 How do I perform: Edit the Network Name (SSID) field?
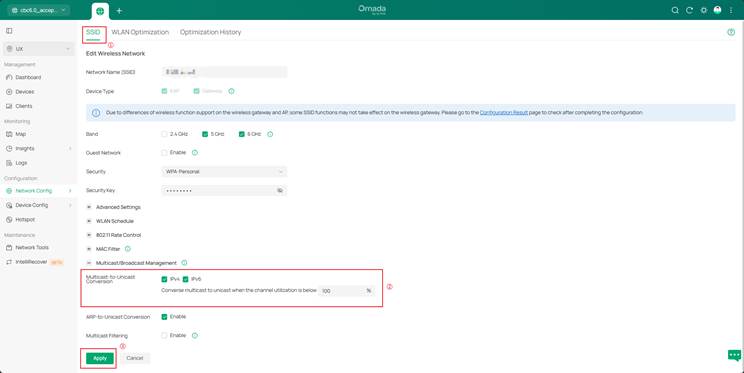click(224, 72)
